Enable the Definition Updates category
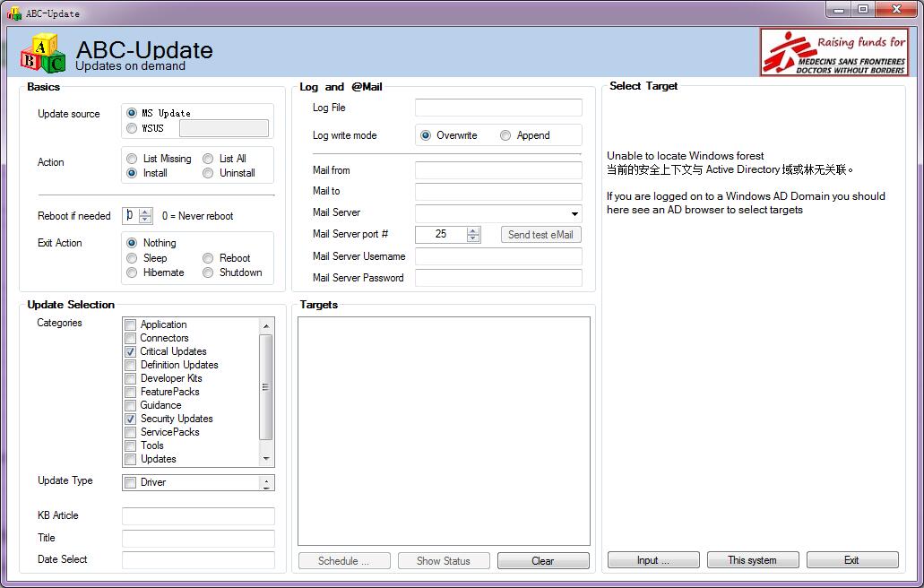The image size is (924, 588). pos(131,365)
